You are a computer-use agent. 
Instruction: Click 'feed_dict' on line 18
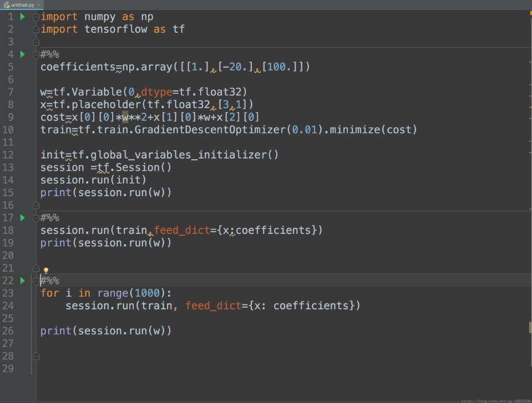tap(182, 231)
